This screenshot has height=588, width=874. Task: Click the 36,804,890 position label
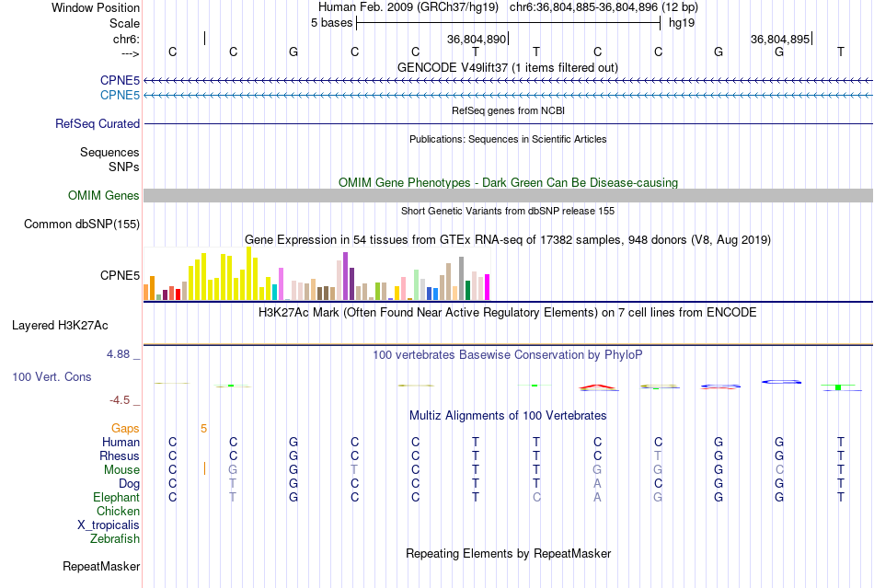[x=477, y=39]
